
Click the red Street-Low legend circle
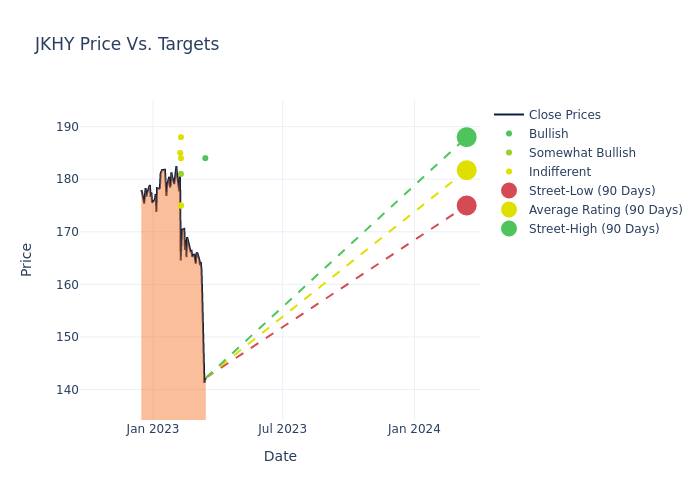coord(509,191)
